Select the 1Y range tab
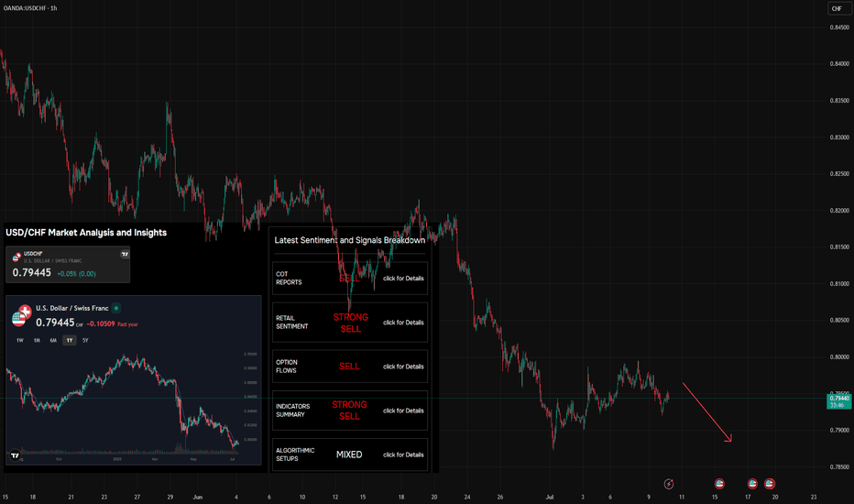The width and height of the screenshot is (854, 504). click(x=69, y=341)
